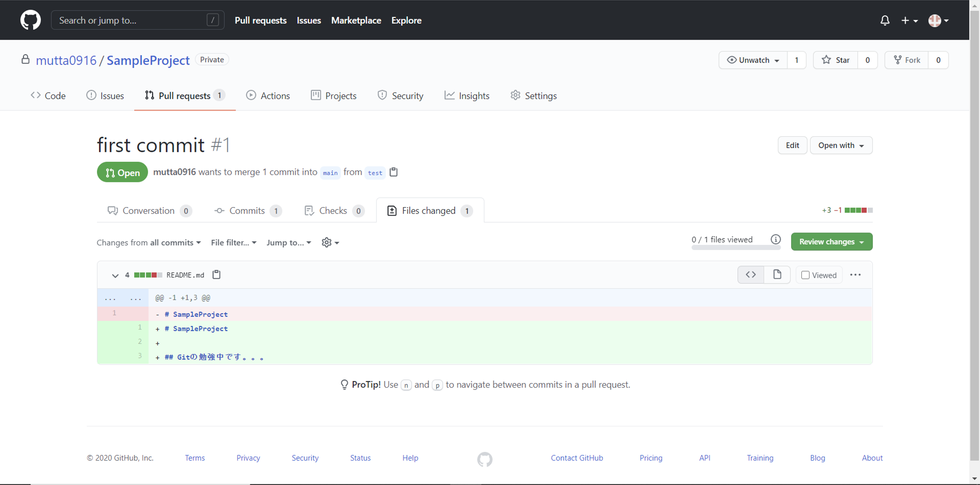Open the Projects tab
The image size is (980, 485).
click(334, 96)
